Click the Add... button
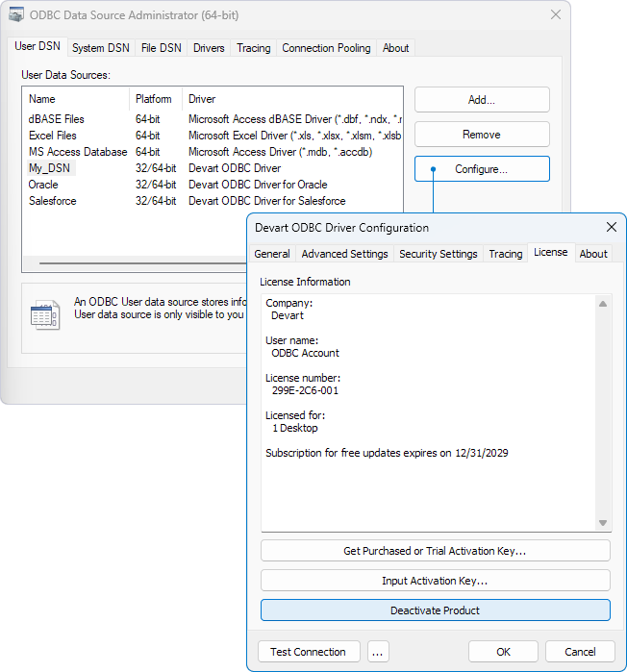The width and height of the screenshot is (627, 672). [x=482, y=100]
